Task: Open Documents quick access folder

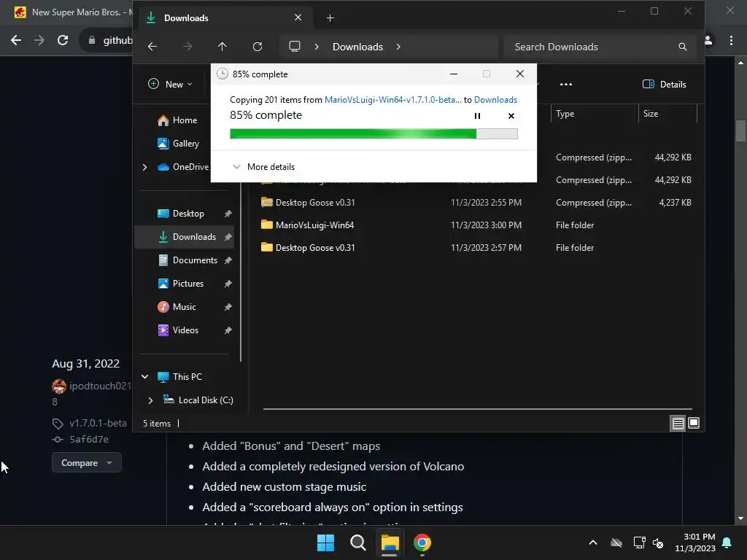Action: coord(187,260)
